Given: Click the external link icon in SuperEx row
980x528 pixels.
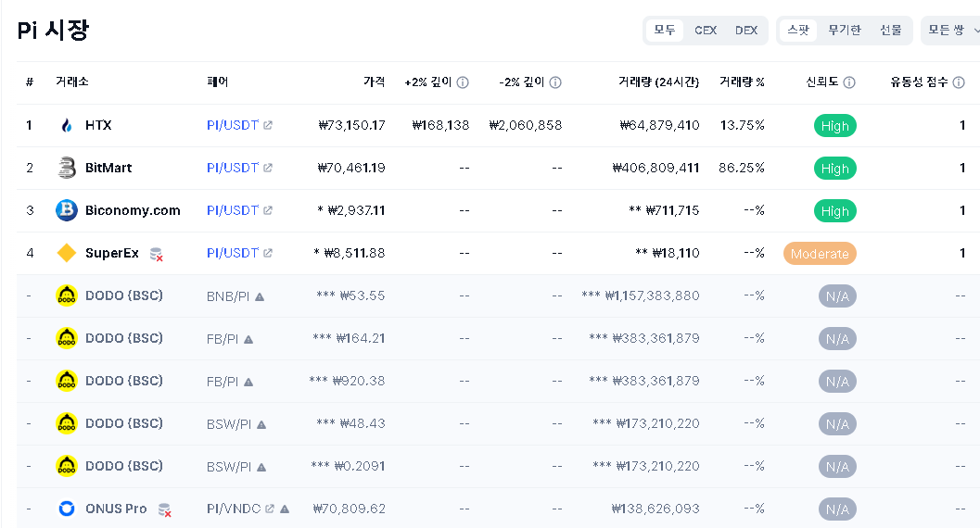Looking at the screenshot, I should point(268,253).
